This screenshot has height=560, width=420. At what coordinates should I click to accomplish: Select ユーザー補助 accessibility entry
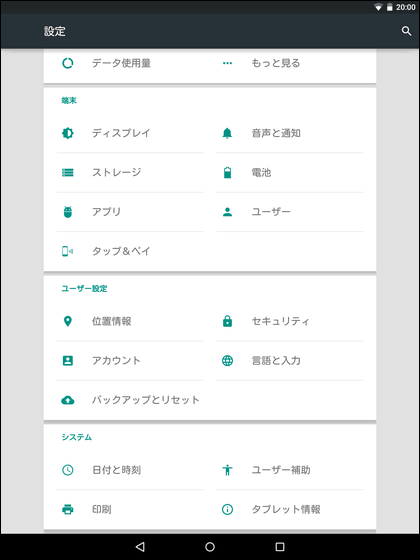click(290, 470)
